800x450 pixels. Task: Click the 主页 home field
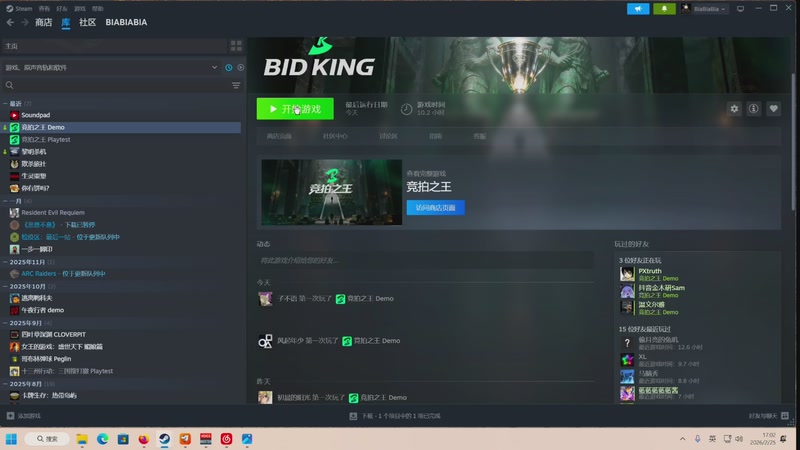click(114, 46)
